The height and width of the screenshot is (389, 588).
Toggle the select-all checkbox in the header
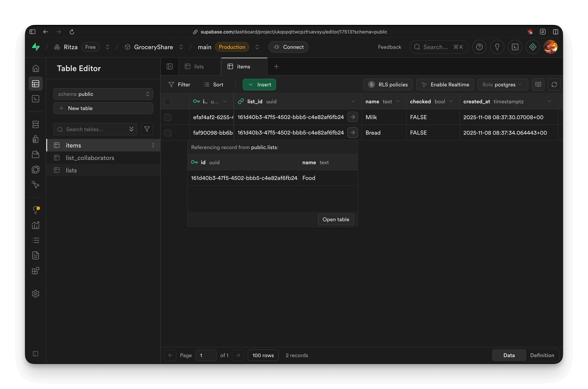pos(168,102)
